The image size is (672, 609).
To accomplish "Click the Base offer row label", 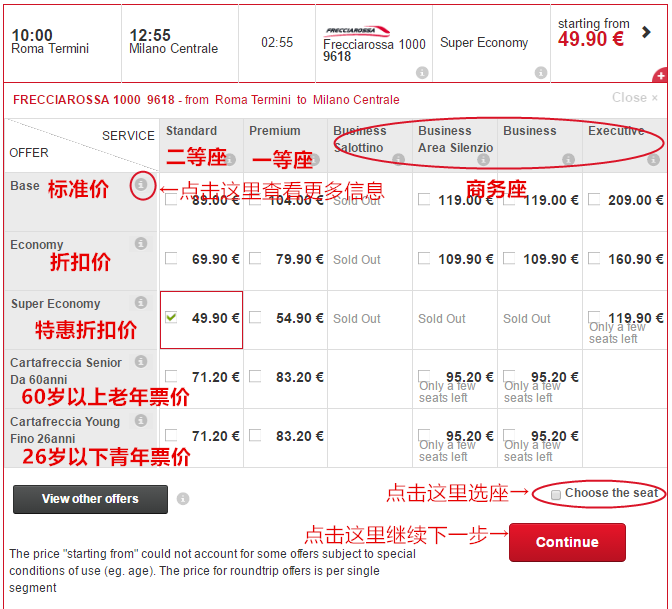I will [25, 186].
